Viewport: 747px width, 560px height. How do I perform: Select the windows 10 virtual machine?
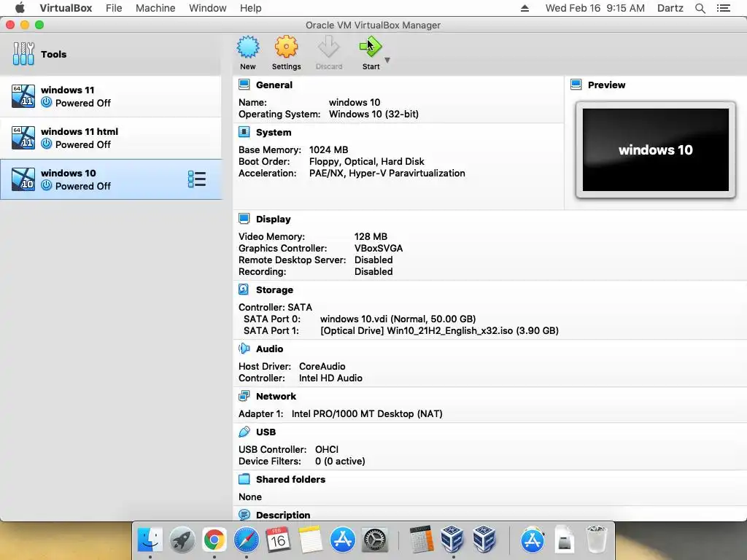tap(111, 179)
